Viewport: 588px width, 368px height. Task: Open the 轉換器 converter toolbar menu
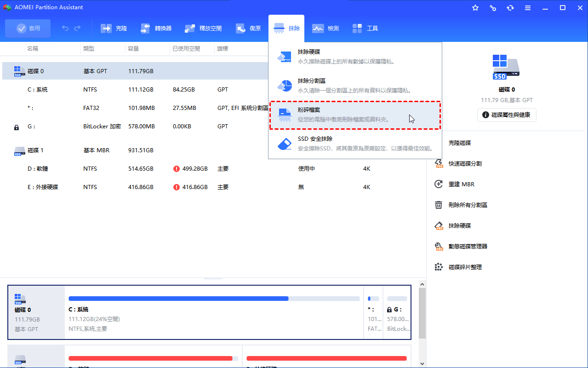point(156,29)
